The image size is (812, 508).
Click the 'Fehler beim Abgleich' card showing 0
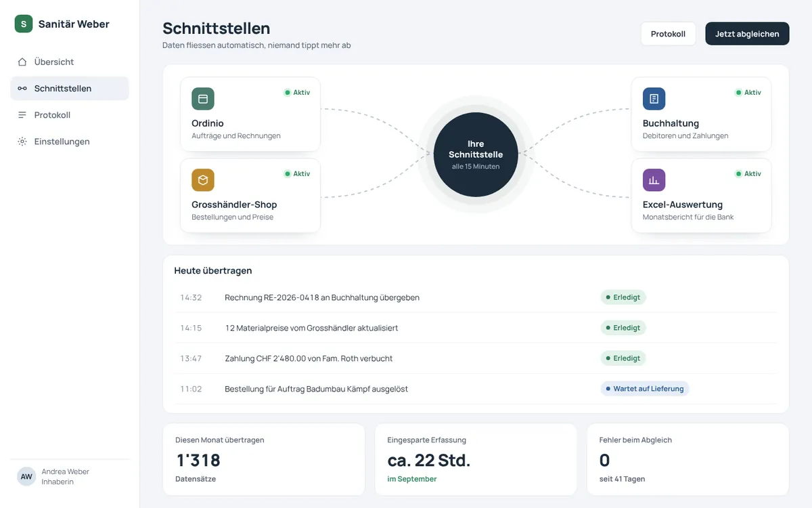coord(687,459)
